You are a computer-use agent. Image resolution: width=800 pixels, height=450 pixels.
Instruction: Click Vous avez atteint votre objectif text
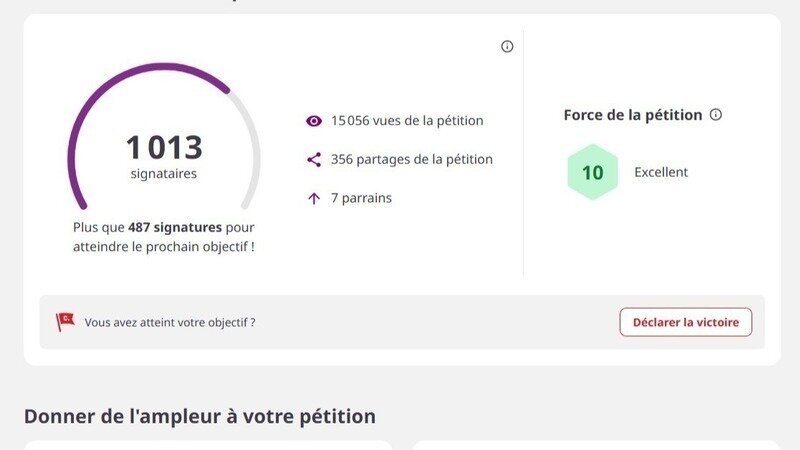[x=170, y=322]
